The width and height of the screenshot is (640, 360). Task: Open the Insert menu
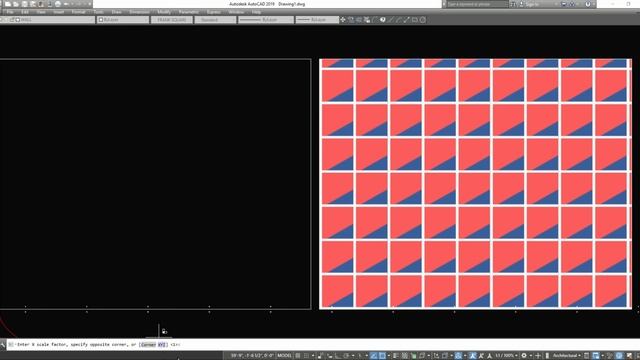(59, 12)
